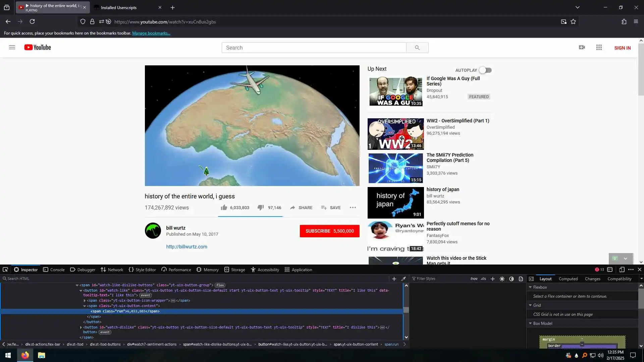This screenshot has height=362, width=644.
Task: Click the eyedropper color picker icon
Action: coord(404,279)
